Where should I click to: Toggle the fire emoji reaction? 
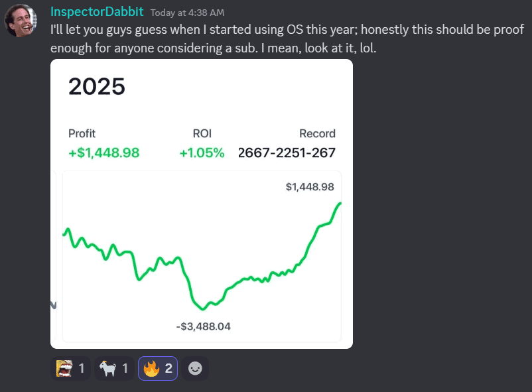[x=158, y=368]
